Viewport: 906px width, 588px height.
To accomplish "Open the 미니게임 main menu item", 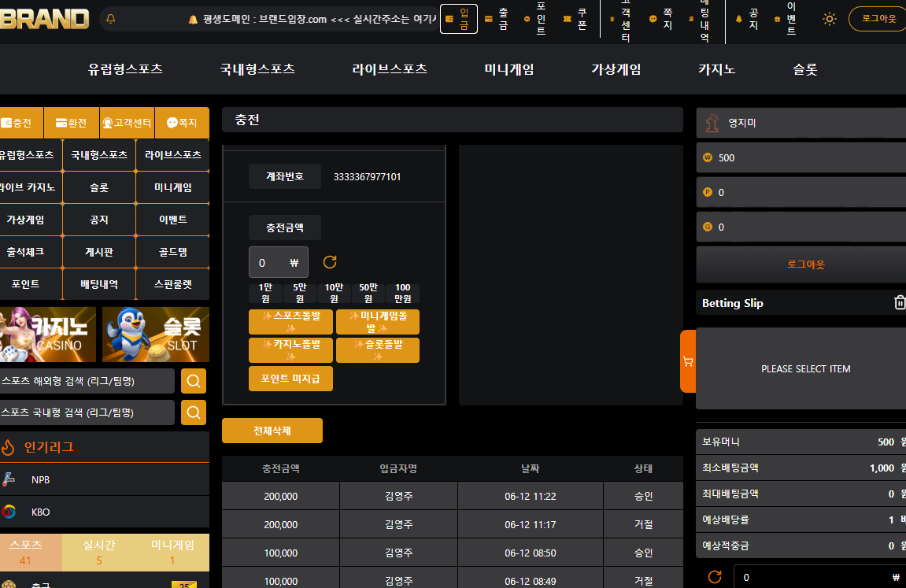I will pyautogui.click(x=508, y=69).
